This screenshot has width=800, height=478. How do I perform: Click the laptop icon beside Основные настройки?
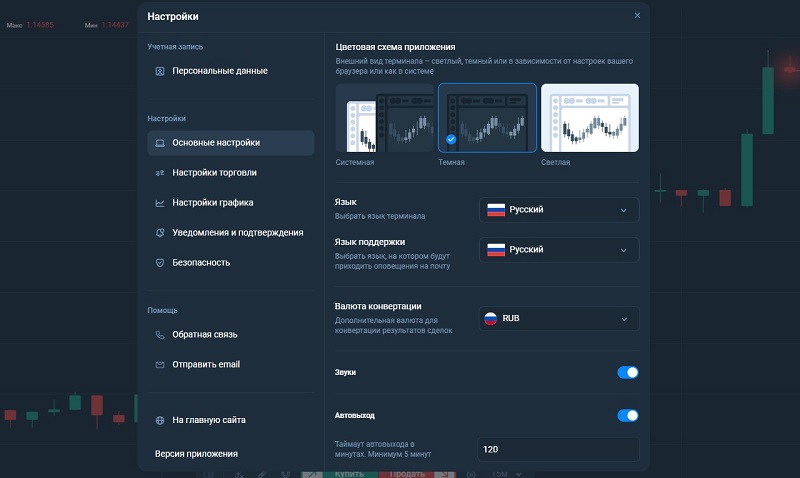[160, 143]
